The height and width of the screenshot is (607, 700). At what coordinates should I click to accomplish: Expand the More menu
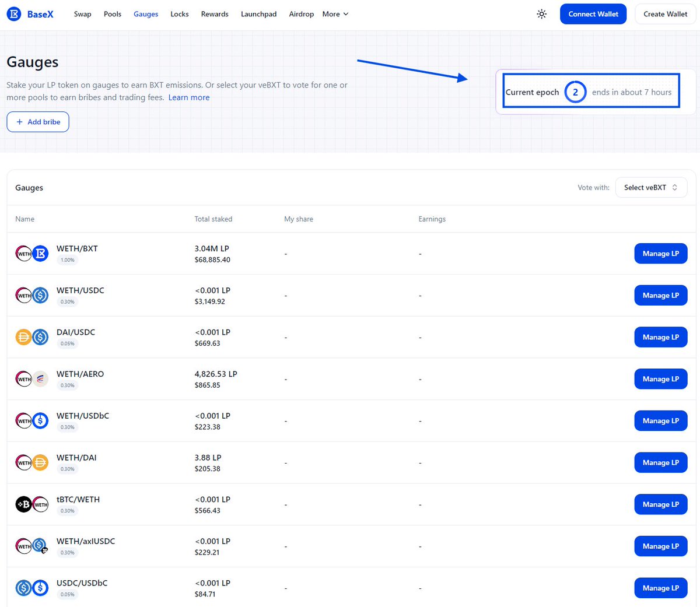pyautogui.click(x=335, y=14)
